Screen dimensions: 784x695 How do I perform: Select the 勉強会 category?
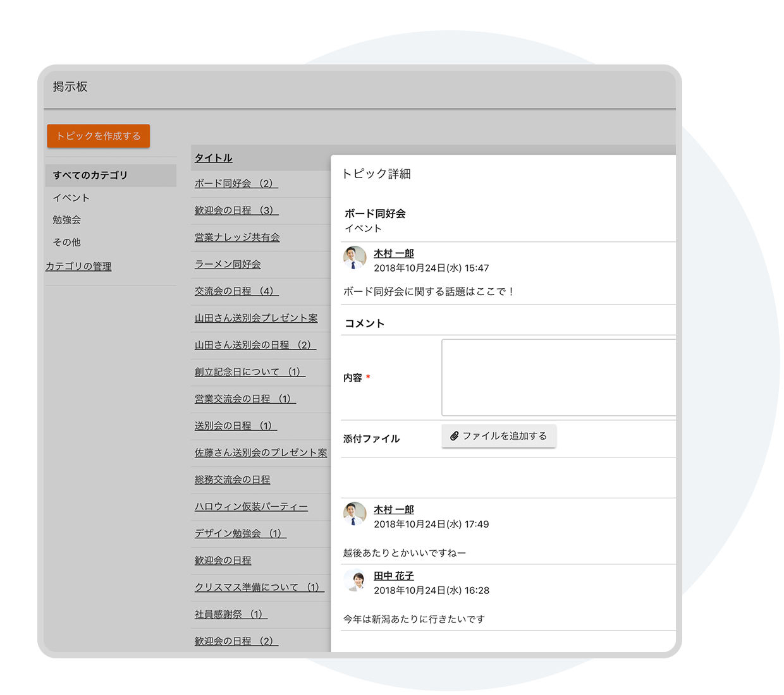coord(66,220)
